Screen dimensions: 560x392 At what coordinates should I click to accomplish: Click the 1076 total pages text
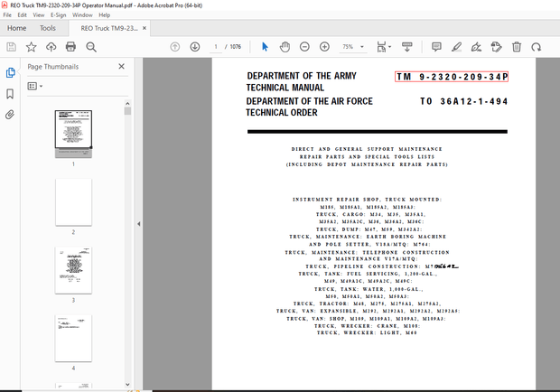(x=236, y=47)
